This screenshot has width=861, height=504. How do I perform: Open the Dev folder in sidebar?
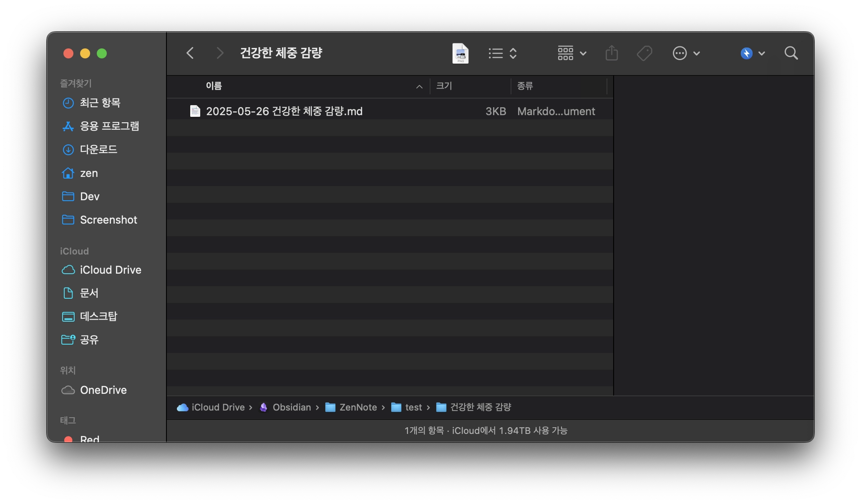click(90, 197)
